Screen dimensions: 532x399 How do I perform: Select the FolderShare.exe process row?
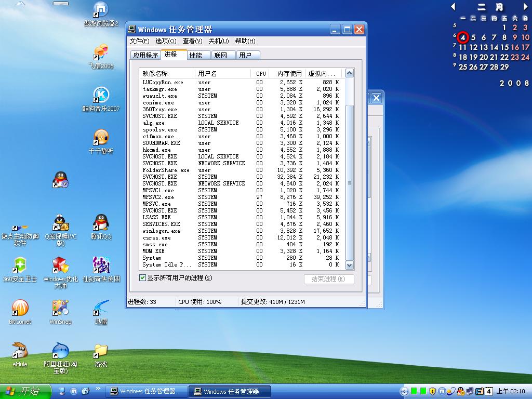(242, 170)
